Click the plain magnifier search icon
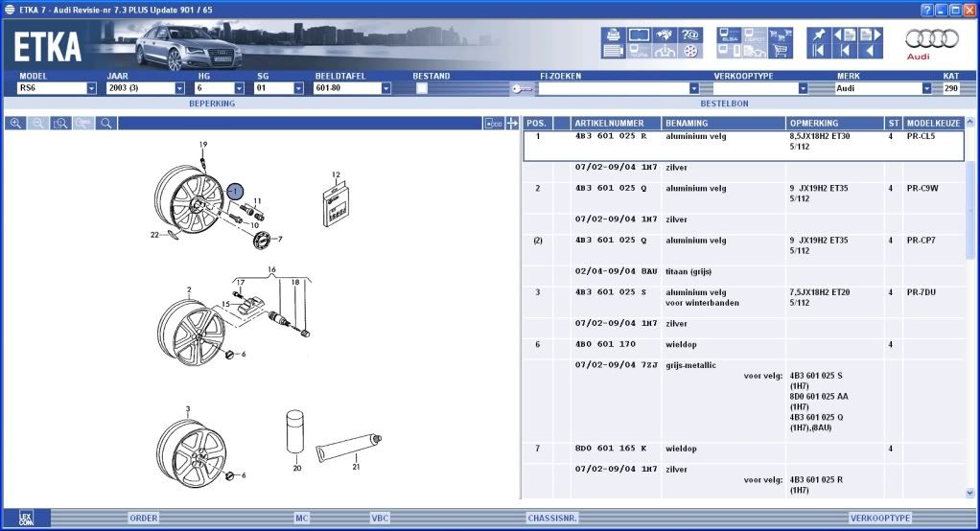Screen dimensions: 980x531 [x=106, y=123]
